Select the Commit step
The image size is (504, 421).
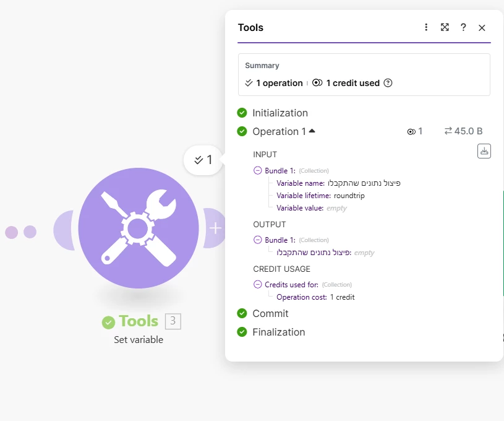click(270, 313)
